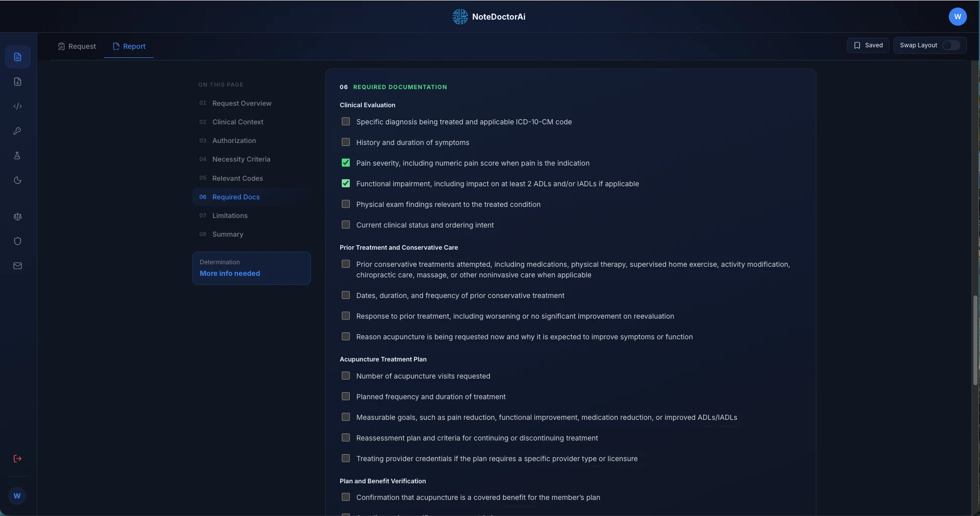
Task: Check Specific diagnosis and ICD-10-CM code box
Action: click(x=346, y=121)
